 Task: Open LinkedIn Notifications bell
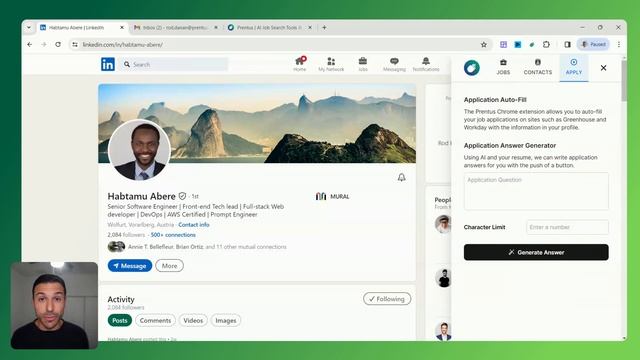coord(426,64)
